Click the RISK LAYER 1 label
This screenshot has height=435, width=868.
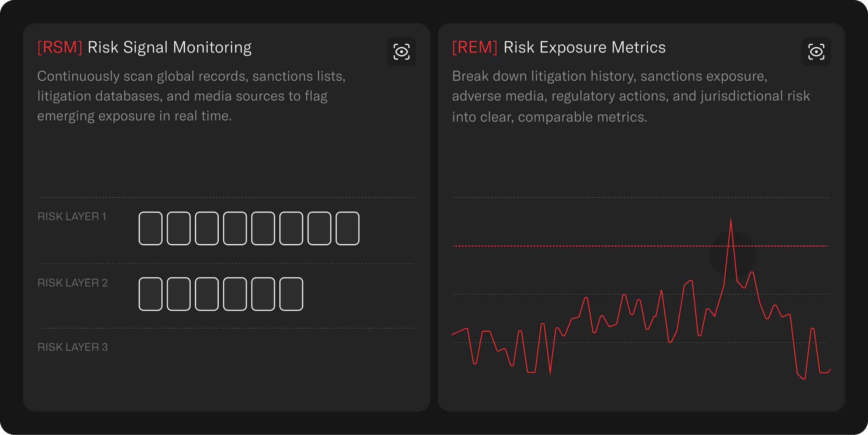click(x=72, y=216)
